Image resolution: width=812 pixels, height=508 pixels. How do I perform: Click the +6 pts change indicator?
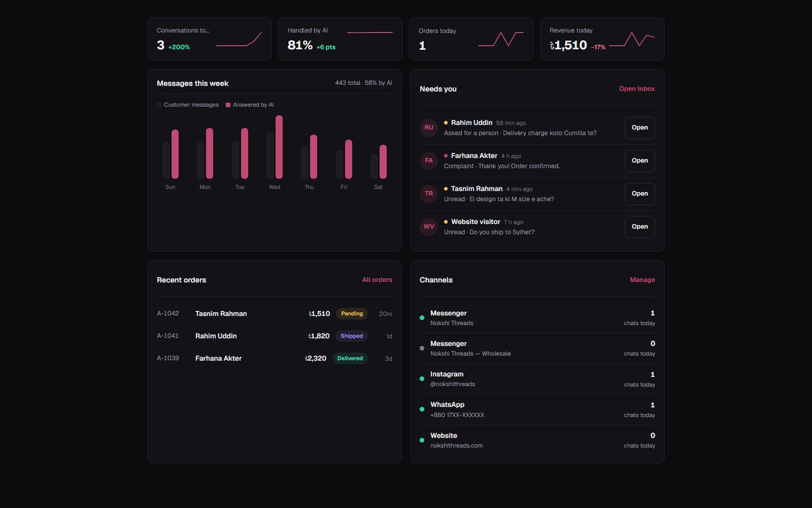coord(326,47)
